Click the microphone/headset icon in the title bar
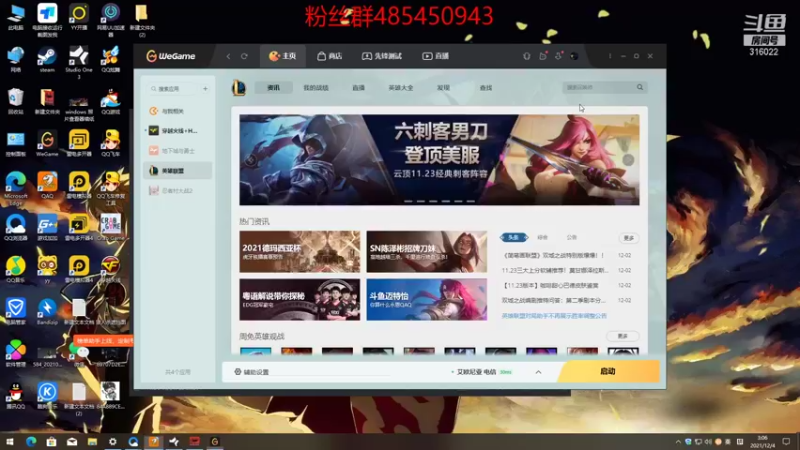This screenshot has height=450, width=800. pos(527,56)
